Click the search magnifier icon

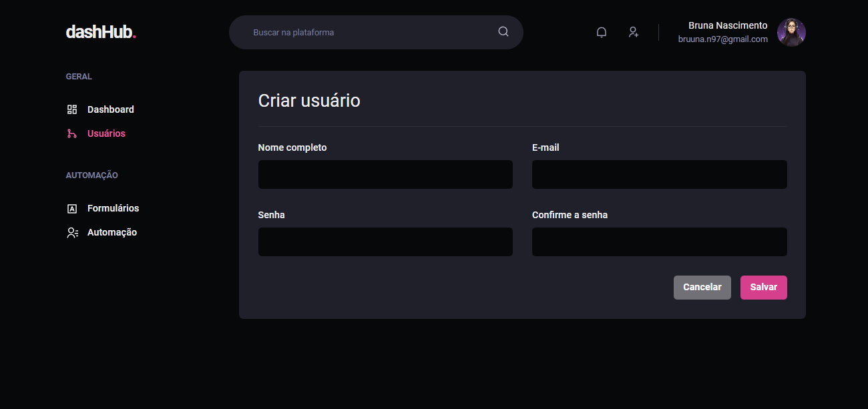[503, 32]
